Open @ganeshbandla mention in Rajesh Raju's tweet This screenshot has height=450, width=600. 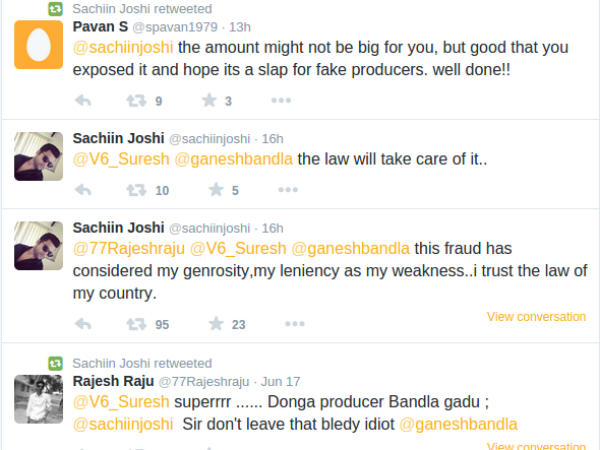[x=458, y=424]
